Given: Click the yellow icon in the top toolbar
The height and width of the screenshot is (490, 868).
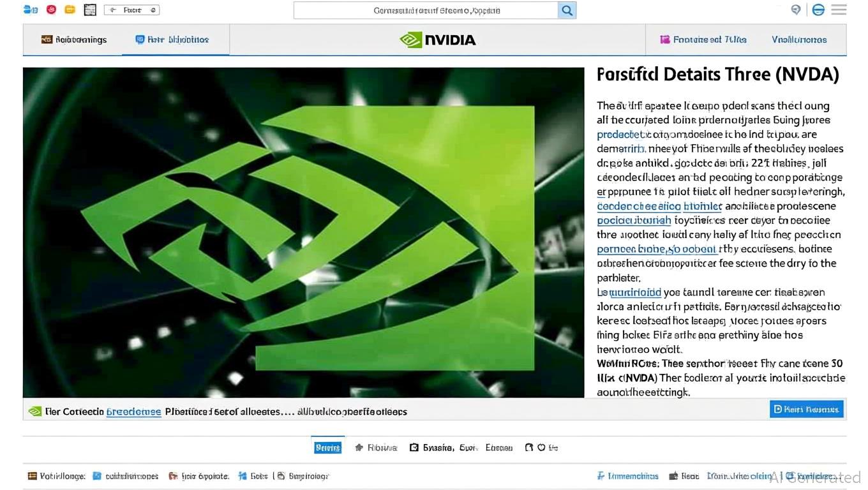Looking at the screenshot, I should point(70,10).
